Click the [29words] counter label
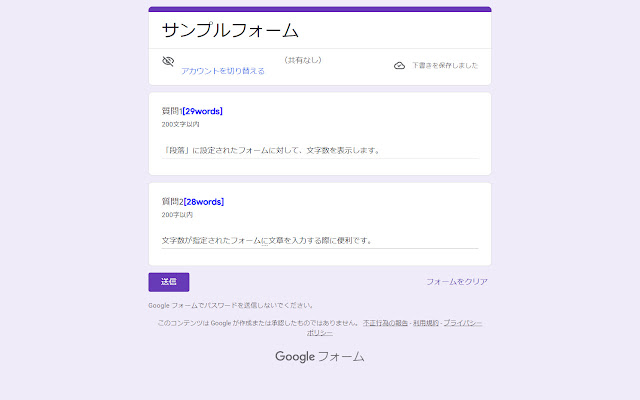 [x=202, y=111]
